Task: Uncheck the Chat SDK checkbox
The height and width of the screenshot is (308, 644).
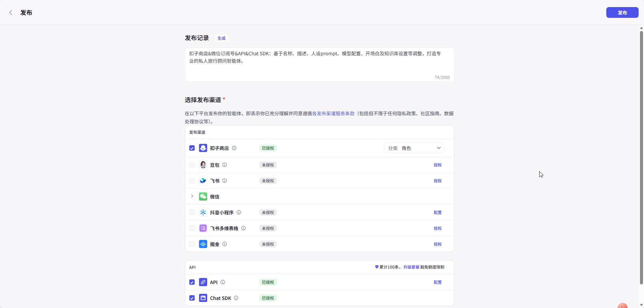Action: coord(192,298)
